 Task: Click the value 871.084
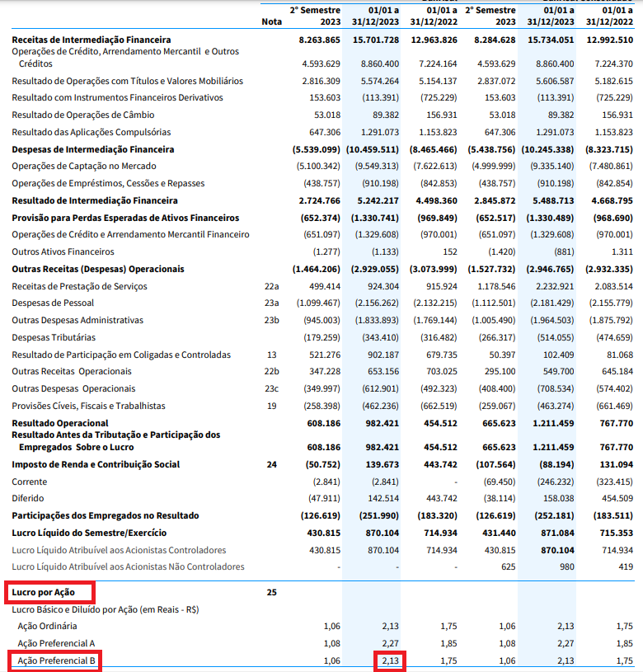tap(558, 533)
